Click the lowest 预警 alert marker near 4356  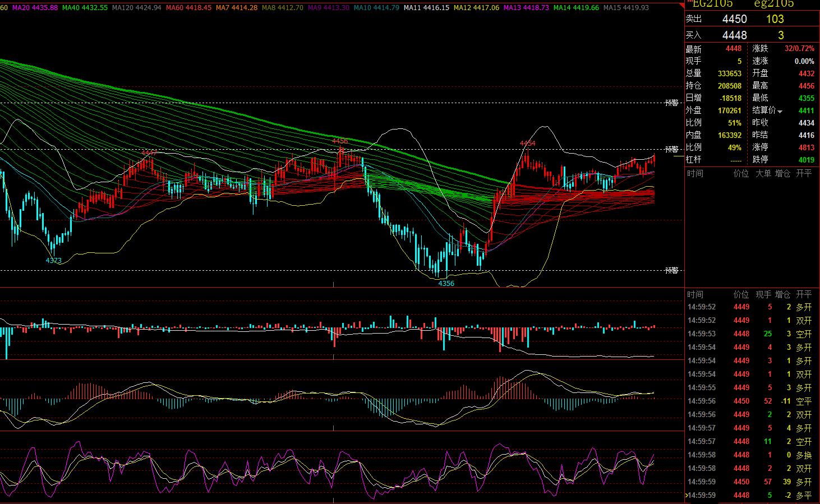point(671,270)
